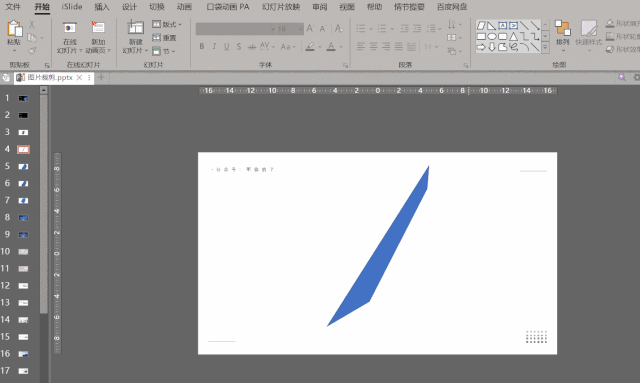Toggle strikethrough formatting
The image size is (640, 383).
tap(252, 47)
